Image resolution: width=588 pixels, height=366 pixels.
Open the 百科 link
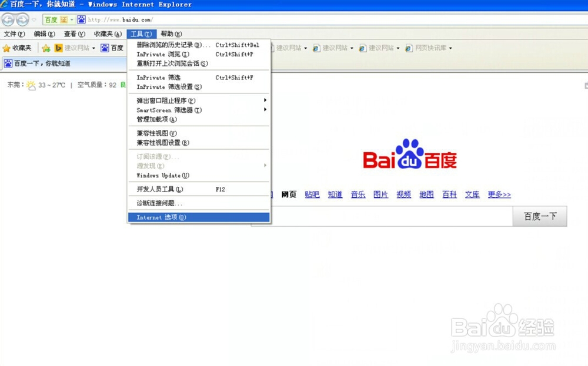[x=449, y=194]
